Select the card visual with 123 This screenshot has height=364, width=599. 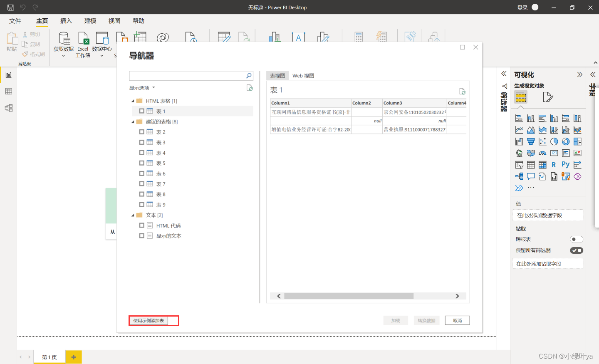(x=554, y=154)
